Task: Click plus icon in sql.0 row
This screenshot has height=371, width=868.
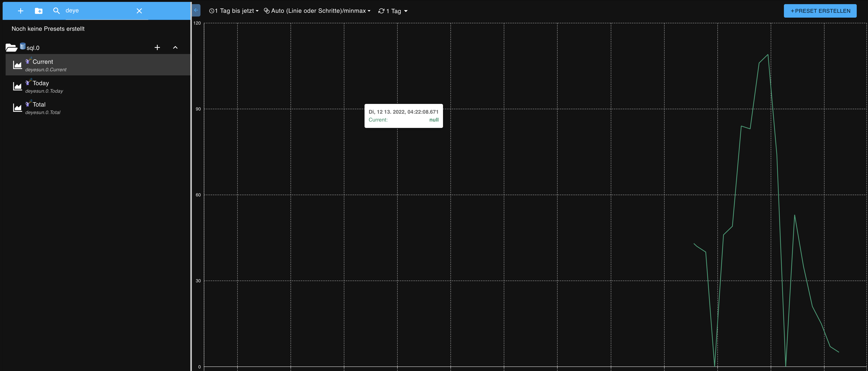Action: pos(157,47)
